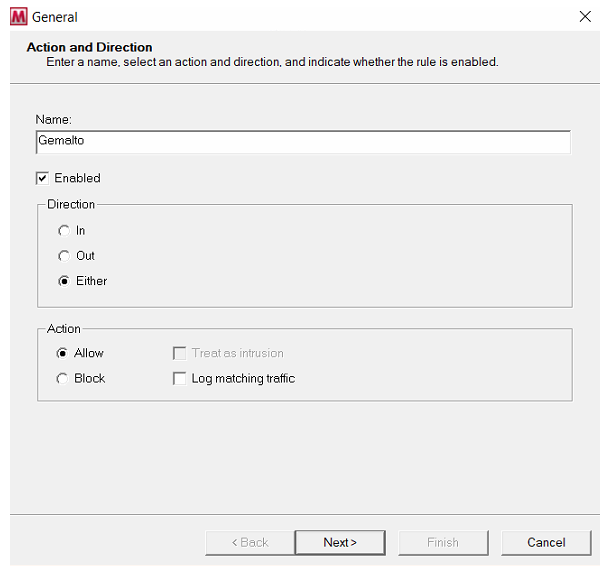The height and width of the screenshot is (568, 600).
Task: Click the 'Name:' label above the field
Action: click(54, 120)
